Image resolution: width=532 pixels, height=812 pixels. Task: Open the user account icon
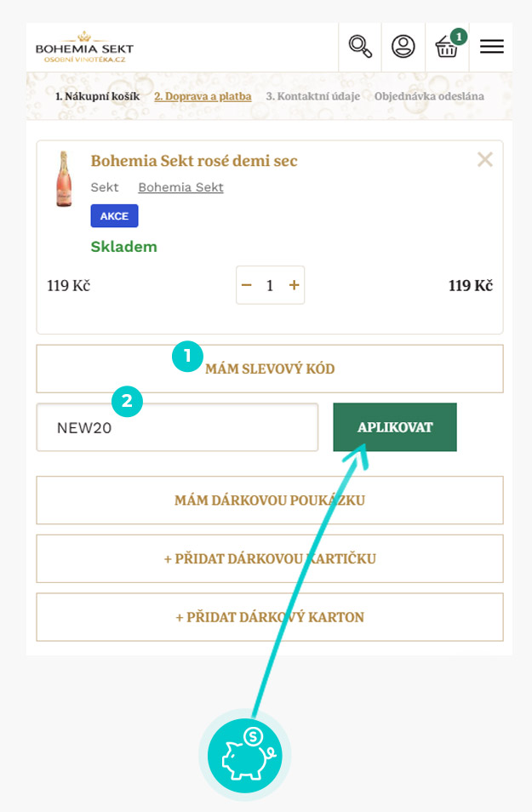(x=403, y=46)
